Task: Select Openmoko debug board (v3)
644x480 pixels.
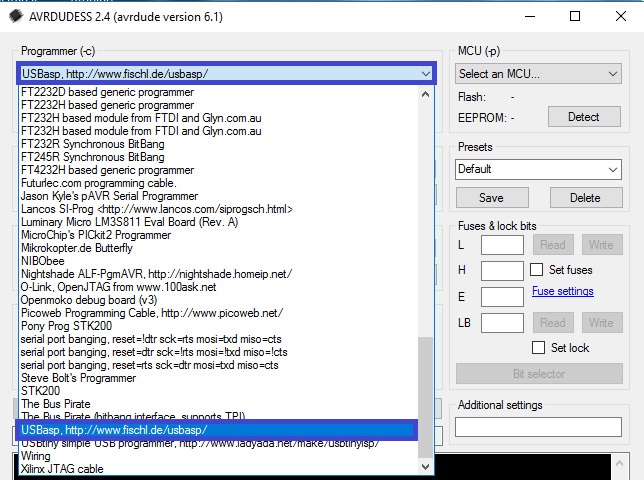Action: (219, 300)
